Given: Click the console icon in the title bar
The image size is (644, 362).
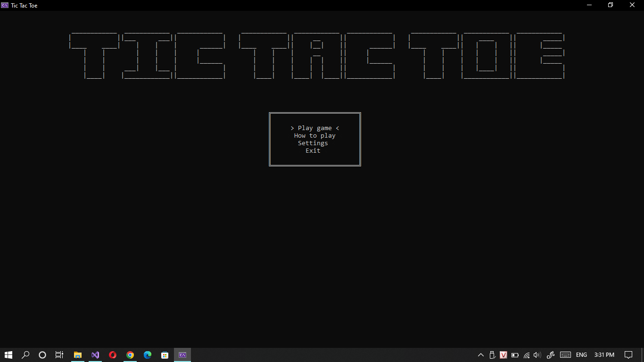Looking at the screenshot, I should point(5,5).
